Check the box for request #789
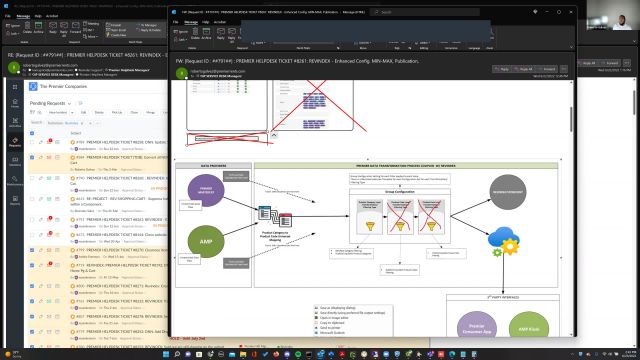 (32, 142)
